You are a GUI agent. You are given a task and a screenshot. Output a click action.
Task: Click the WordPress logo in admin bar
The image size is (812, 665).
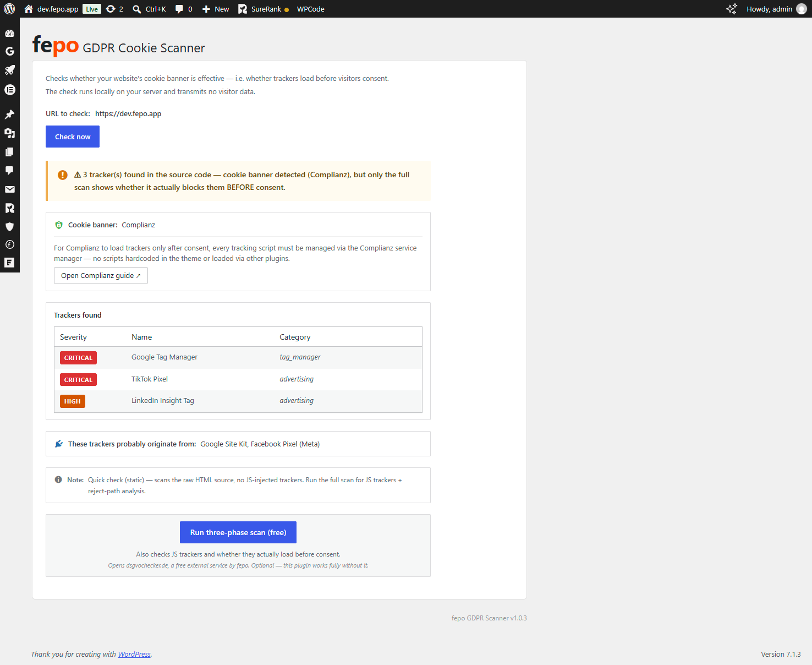(x=9, y=9)
